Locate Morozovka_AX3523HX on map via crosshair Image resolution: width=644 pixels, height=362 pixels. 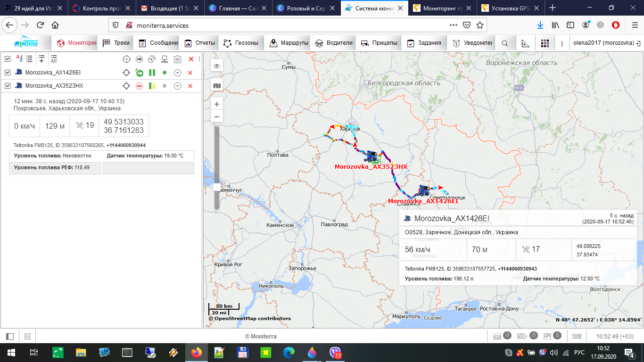click(x=126, y=86)
